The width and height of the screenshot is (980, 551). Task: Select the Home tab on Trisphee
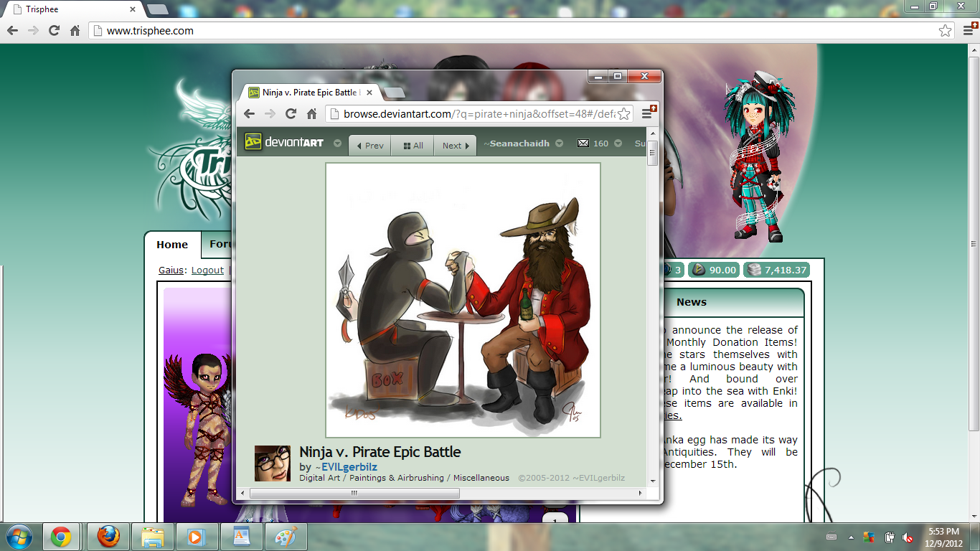[x=172, y=245]
